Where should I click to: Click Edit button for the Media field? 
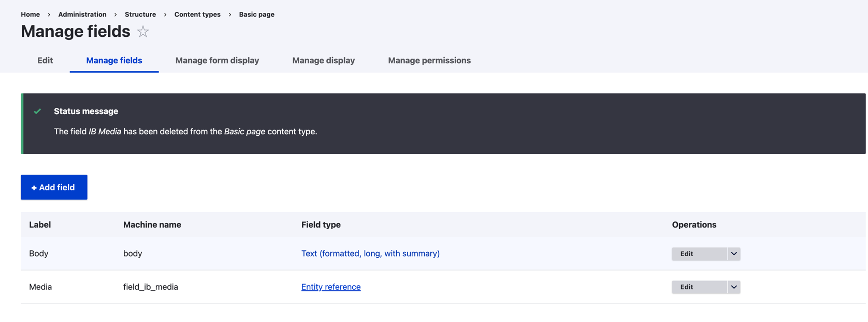click(699, 287)
